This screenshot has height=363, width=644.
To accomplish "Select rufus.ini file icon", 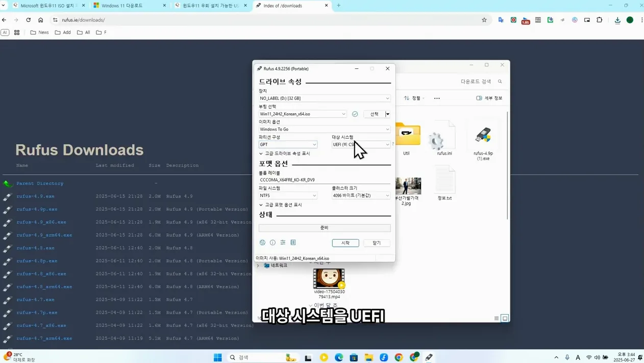I will point(444,139).
